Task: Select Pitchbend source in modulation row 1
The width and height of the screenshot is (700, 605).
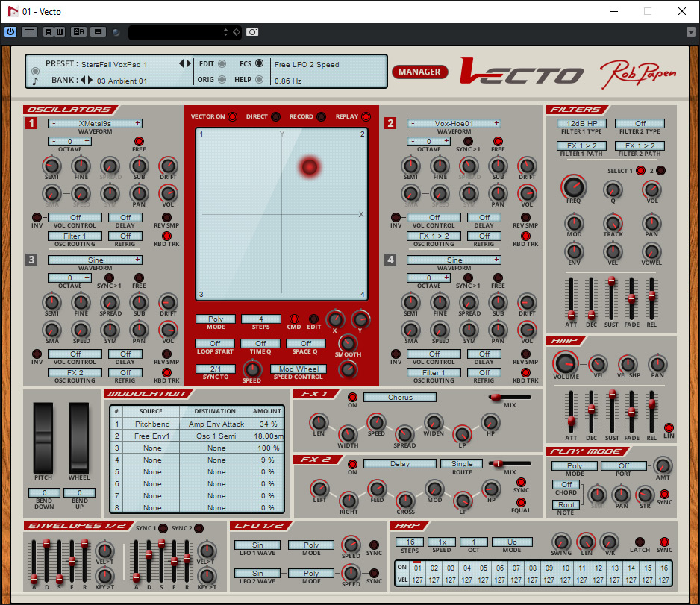Action: point(152,424)
